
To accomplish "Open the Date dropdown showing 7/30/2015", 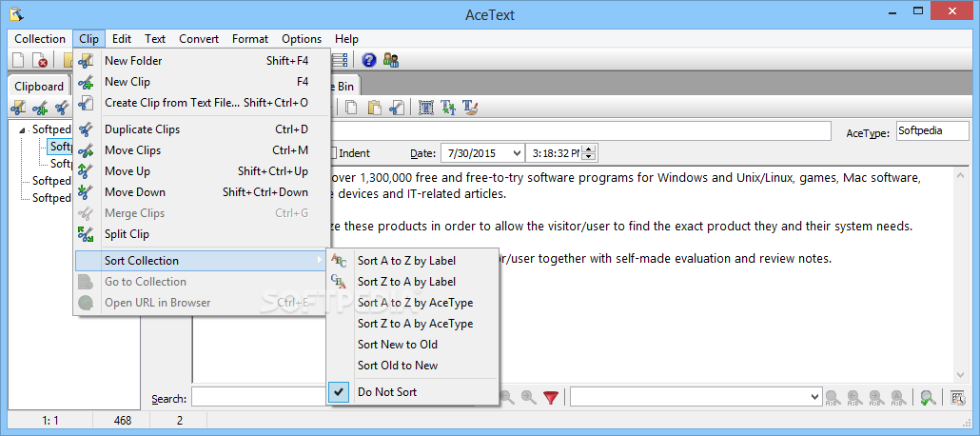I will [x=517, y=152].
